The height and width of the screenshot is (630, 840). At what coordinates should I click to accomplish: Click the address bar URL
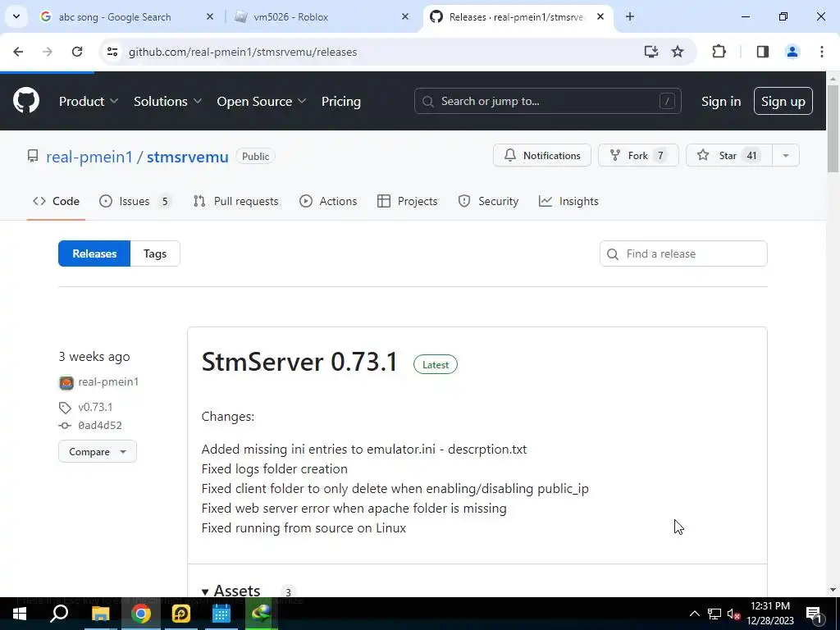[x=243, y=52]
